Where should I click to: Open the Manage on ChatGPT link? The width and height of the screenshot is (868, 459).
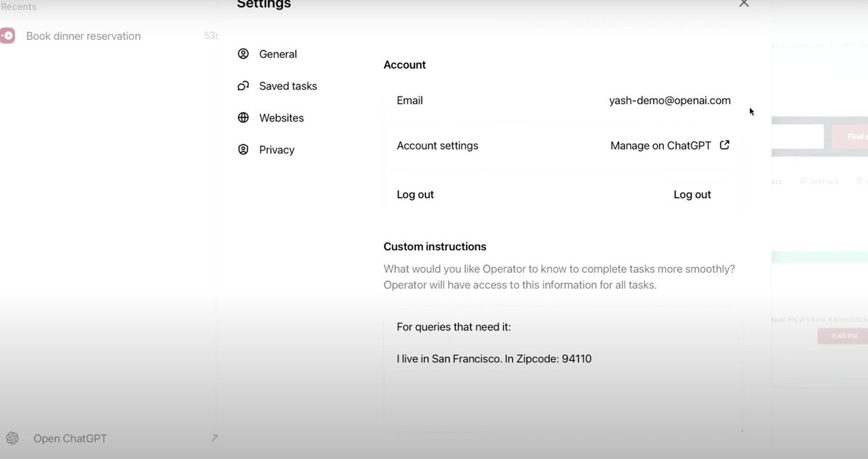[x=670, y=146]
